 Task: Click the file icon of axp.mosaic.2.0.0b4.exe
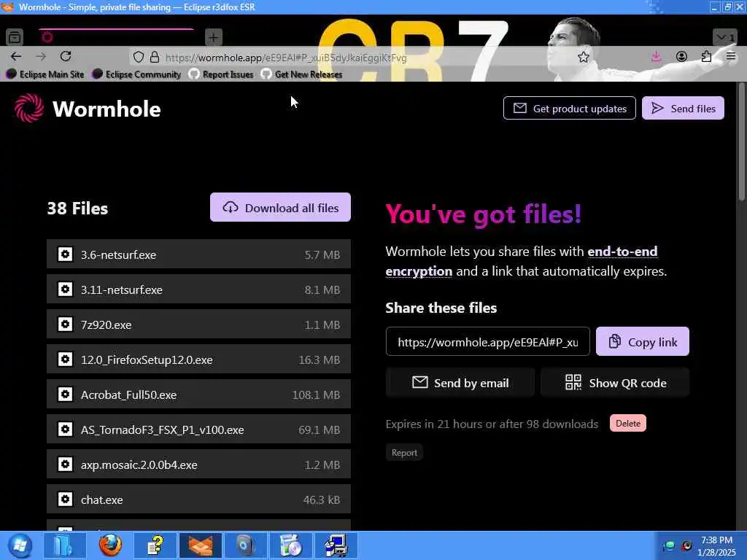pyautogui.click(x=65, y=464)
